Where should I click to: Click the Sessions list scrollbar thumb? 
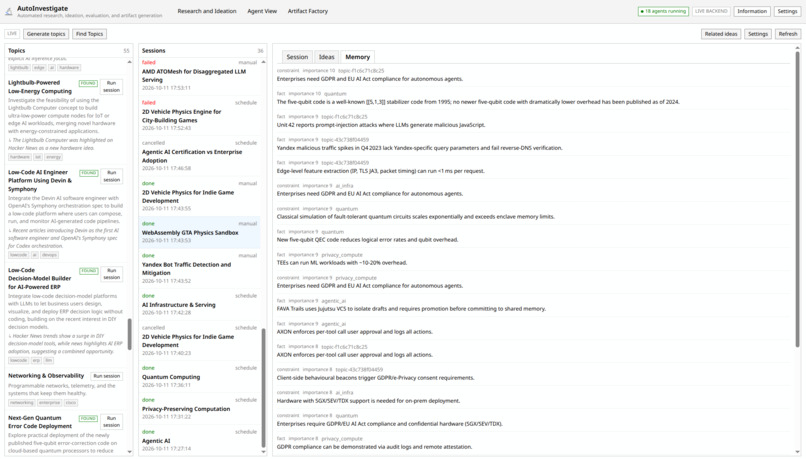pyautogui.click(x=264, y=388)
